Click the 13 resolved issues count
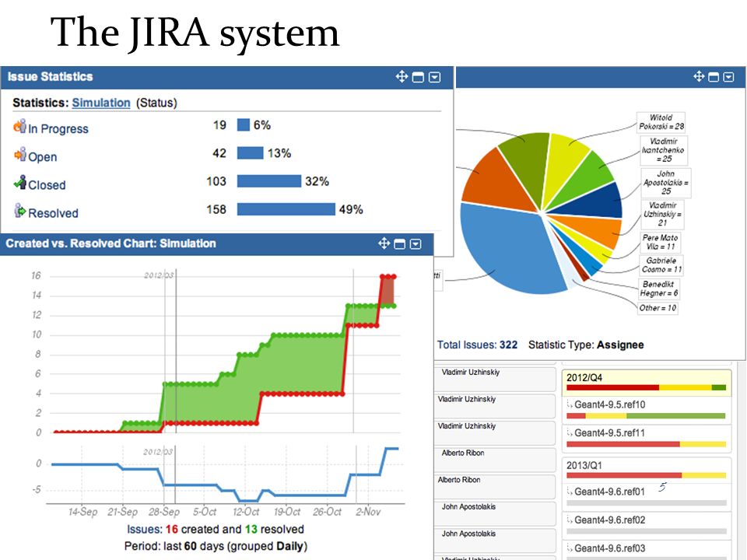Viewport: 747px width, 560px height. point(251,530)
